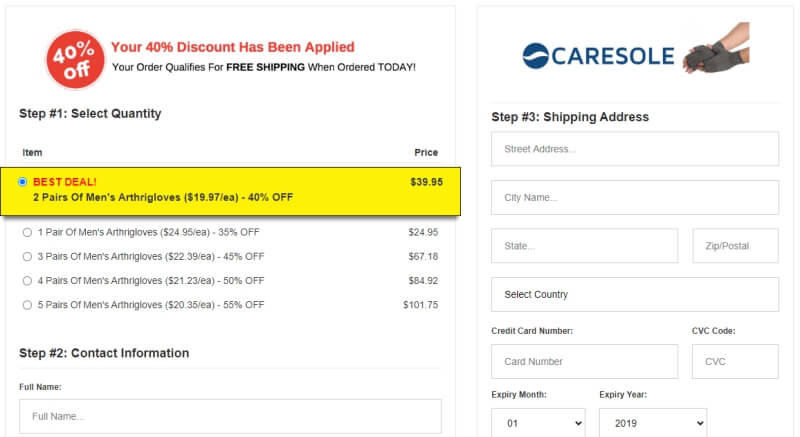Click the Caresole logo

(x=598, y=56)
